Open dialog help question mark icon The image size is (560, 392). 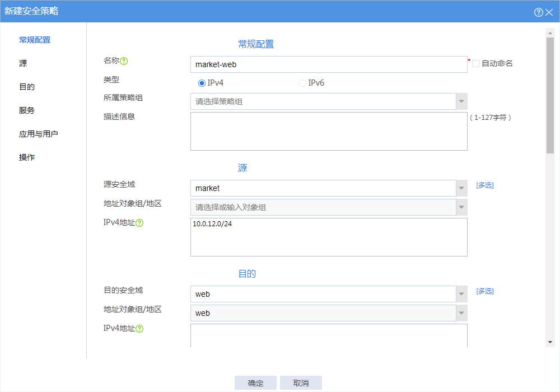539,12
